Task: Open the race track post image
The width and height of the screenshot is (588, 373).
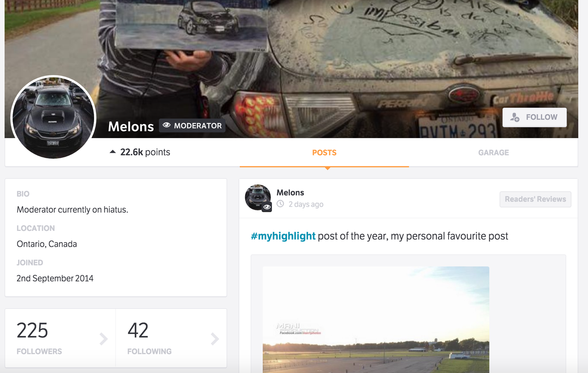Action: point(376,319)
